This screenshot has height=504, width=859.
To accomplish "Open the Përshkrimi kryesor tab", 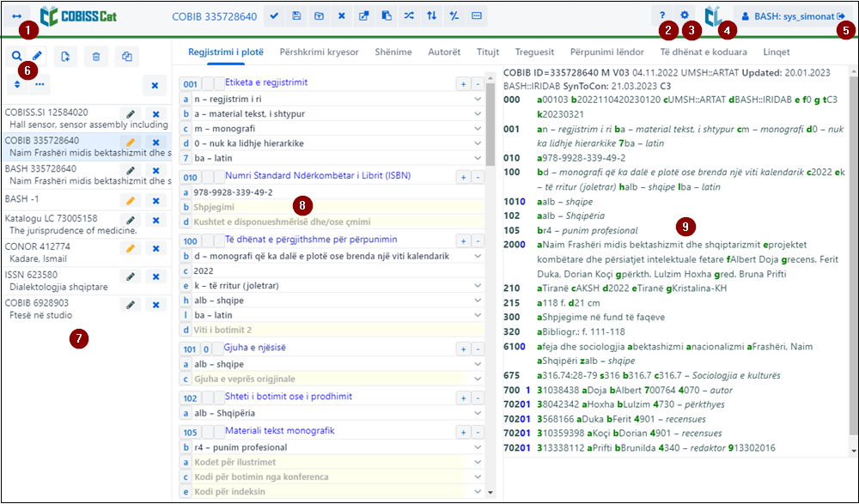I will tap(319, 52).
